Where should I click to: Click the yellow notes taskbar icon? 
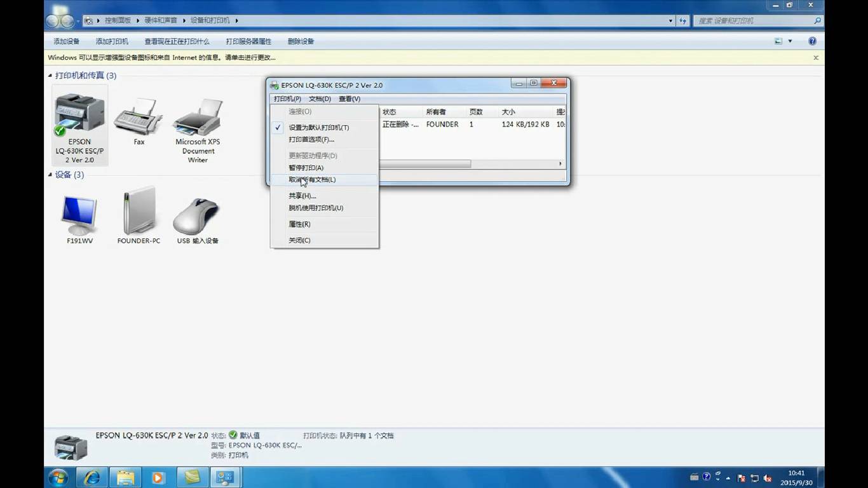pyautogui.click(x=192, y=477)
